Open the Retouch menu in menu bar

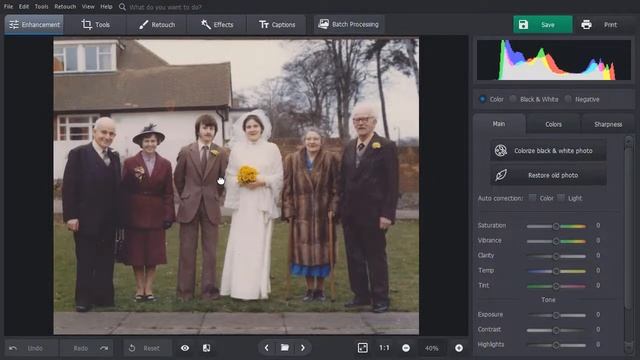pos(65,7)
